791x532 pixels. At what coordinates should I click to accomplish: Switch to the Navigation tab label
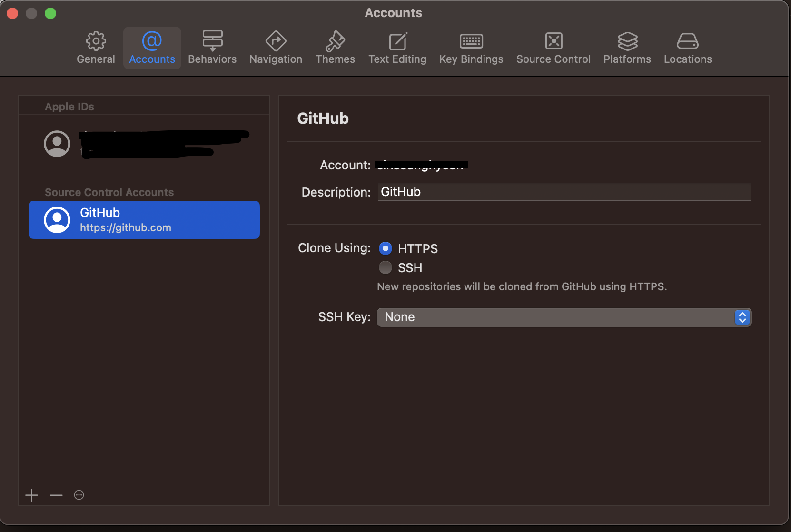(276, 59)
